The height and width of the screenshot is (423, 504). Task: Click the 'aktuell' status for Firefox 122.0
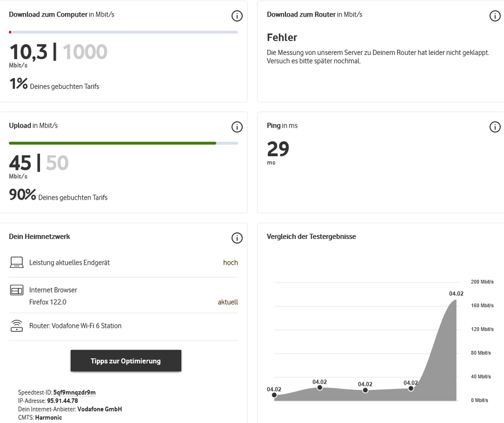[x=228, y=302]
